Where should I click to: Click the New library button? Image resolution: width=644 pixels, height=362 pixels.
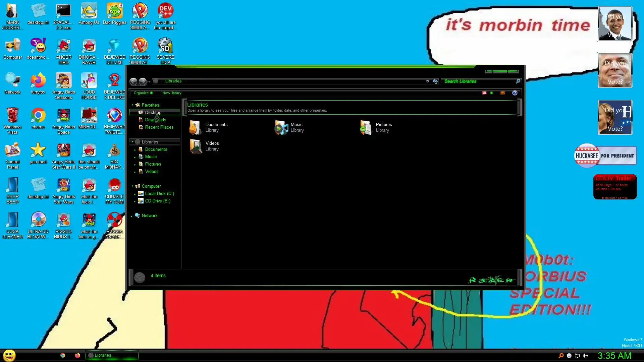[172, 93]
